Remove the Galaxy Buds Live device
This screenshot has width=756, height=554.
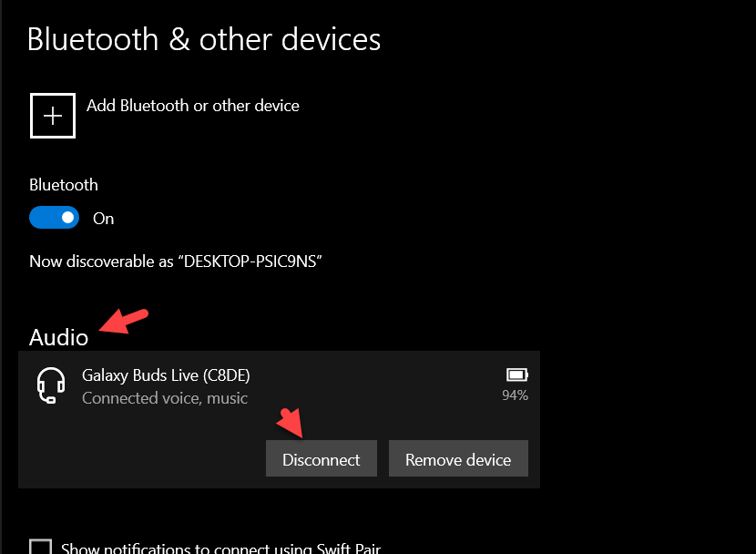458,458
